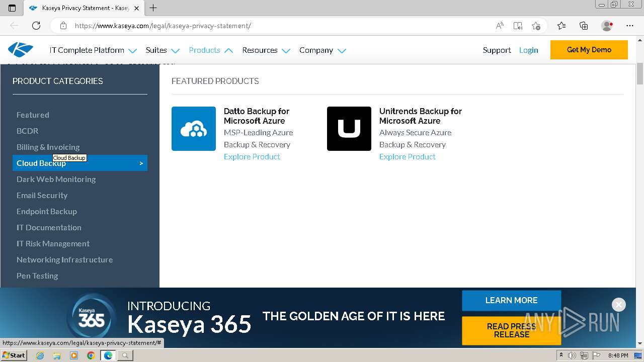Collapse the Products dropdown
Image resolution: width=644 pixels, height=362 pixels.
(x=211, y=50)
